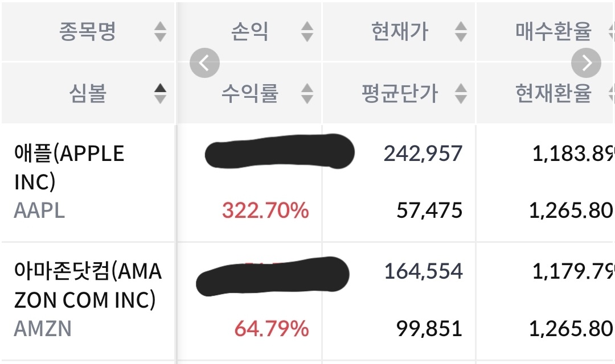Select Apple's 322.70% return value

(x=265, y=210)
